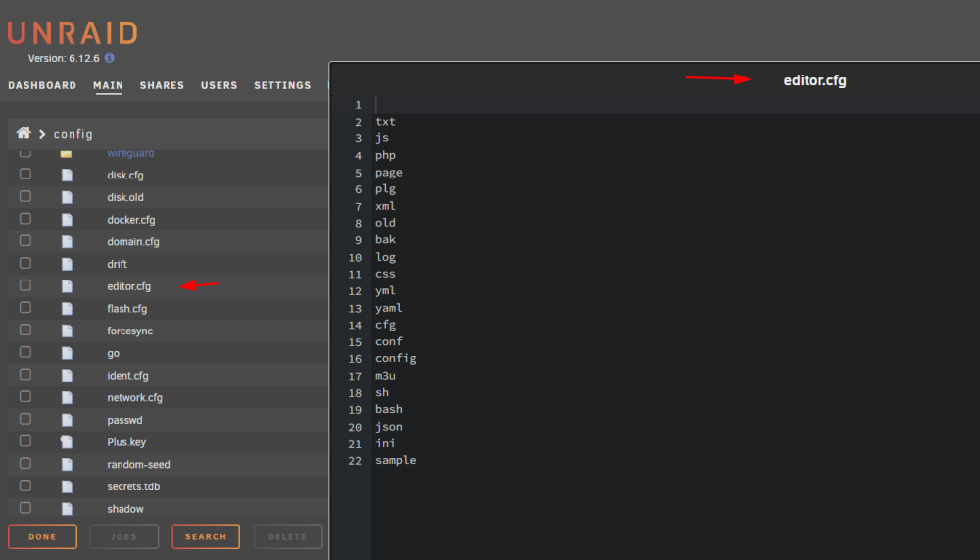Open the ident.cfg file name

click(127, 376)
